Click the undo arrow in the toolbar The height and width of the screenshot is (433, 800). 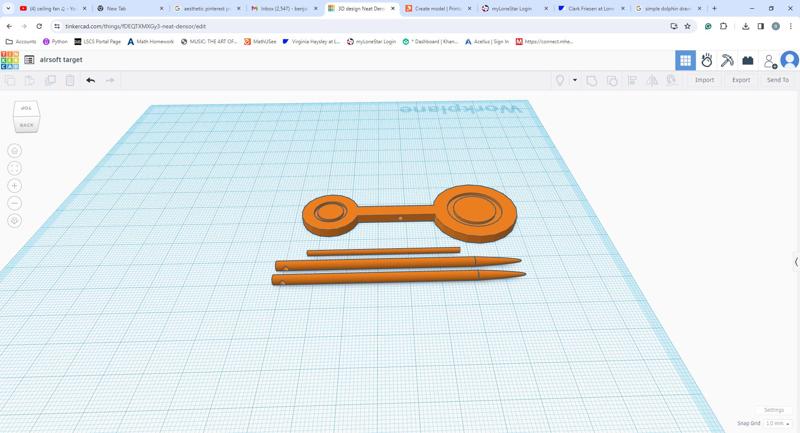coord(90,80)
